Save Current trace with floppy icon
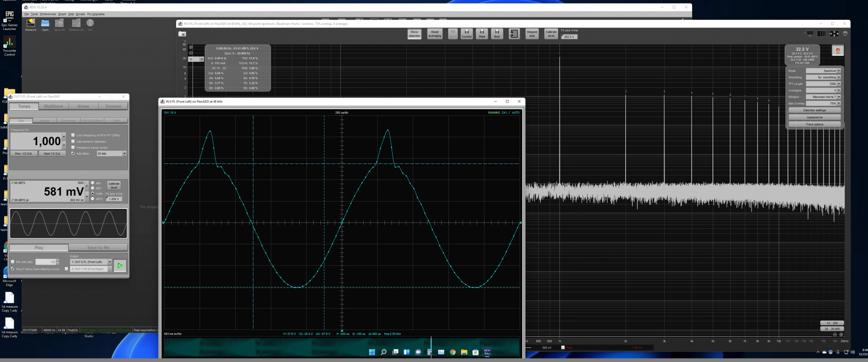The height and width of the screenshot is (362, 868). 467,34
